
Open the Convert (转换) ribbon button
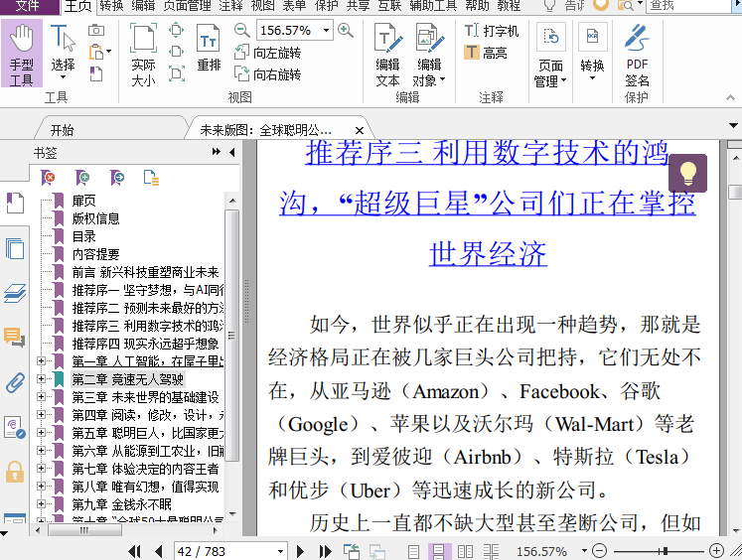(592, 52)
